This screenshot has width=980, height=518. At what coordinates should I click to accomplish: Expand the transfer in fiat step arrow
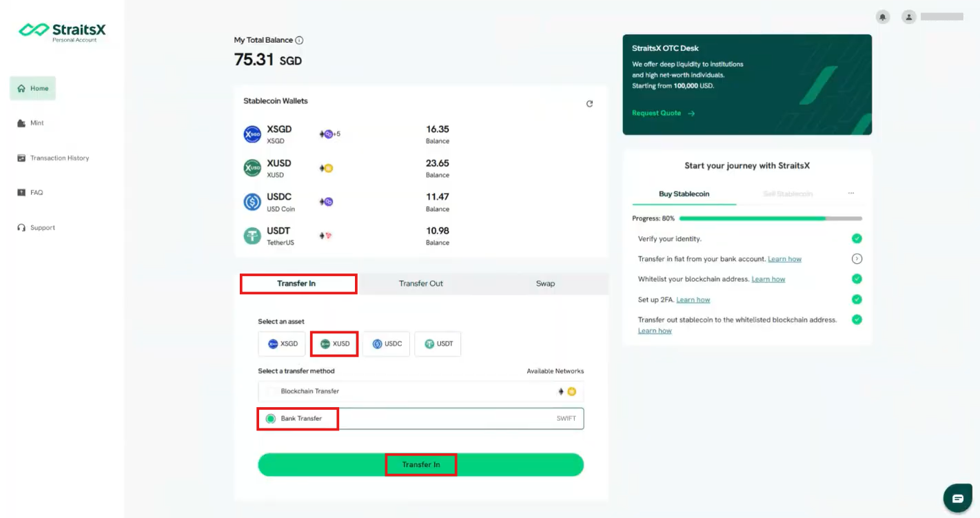pyautogui.click(x=857, y=259)
